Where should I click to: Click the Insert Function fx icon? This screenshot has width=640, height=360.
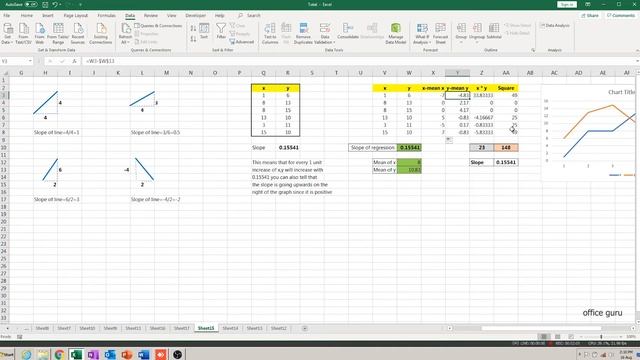[74, 61]
